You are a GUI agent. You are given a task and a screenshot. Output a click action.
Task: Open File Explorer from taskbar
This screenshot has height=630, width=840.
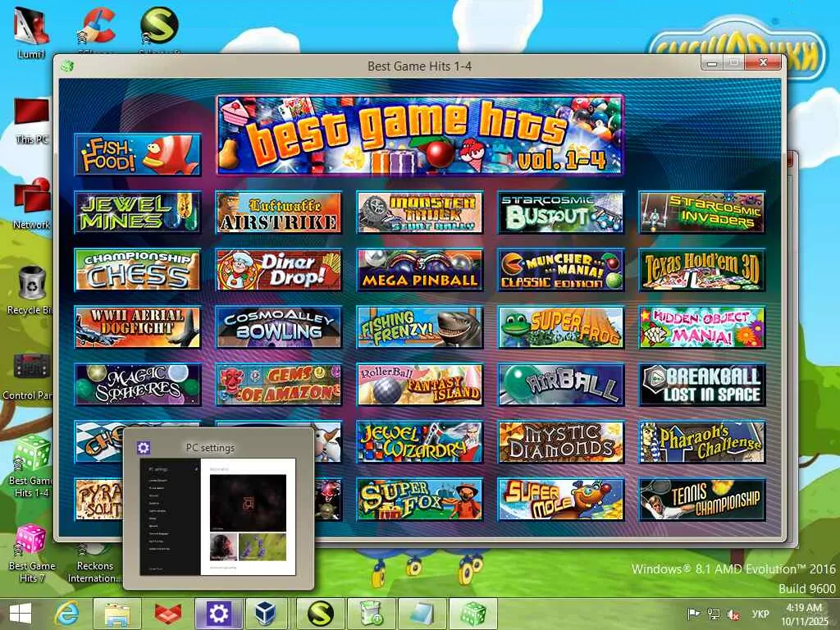pyautogui.click(x=117, y=614)
